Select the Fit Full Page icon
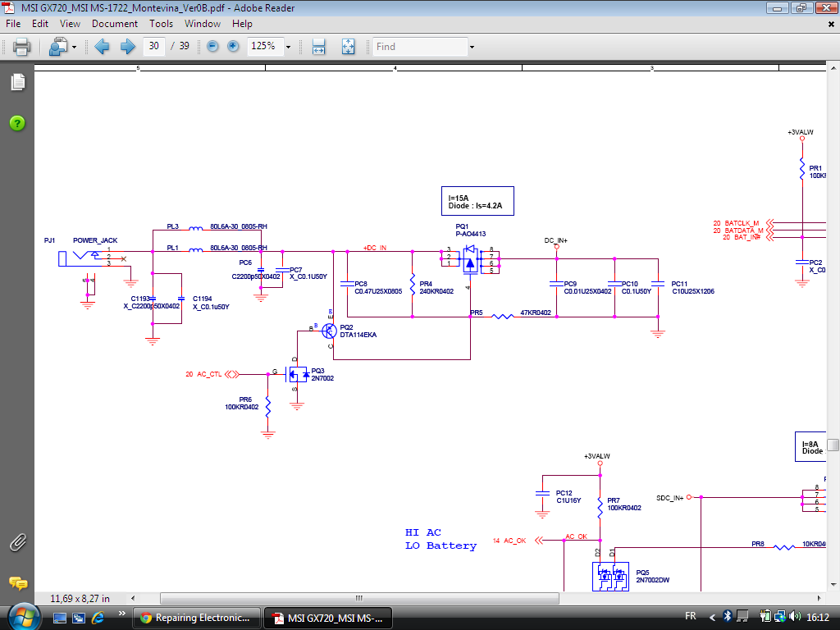Image resolution: width=840 pixels, height=630 pixels. pos(348,47)
